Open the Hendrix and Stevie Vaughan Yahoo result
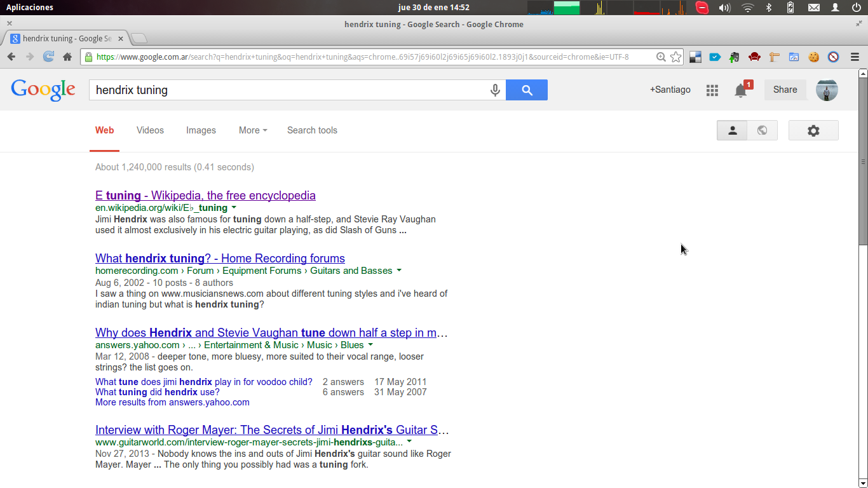The image size is (868, 488). 271,333
